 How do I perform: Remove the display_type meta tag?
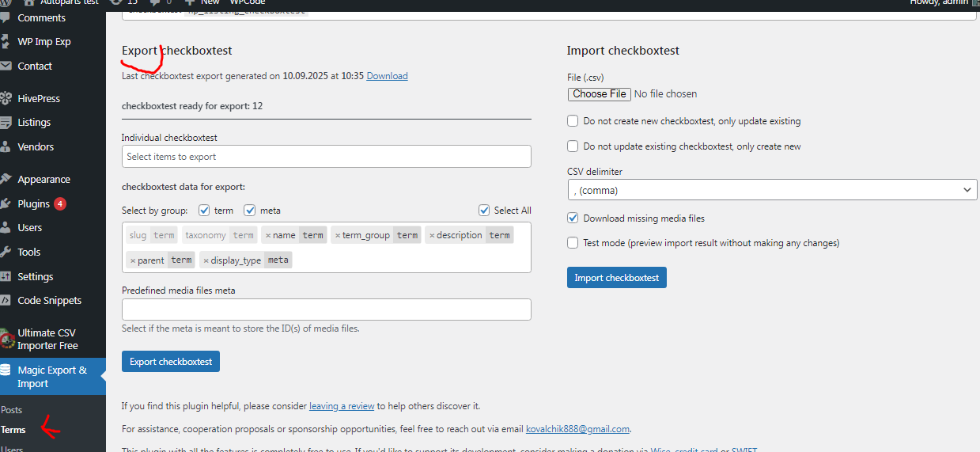tap(206, 260)
